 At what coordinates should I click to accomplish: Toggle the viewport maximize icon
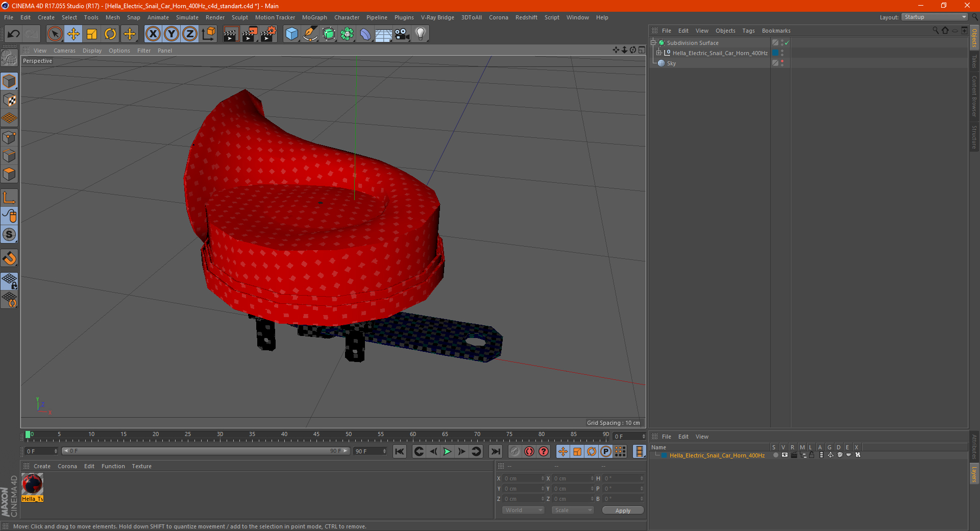click(642, 50)
